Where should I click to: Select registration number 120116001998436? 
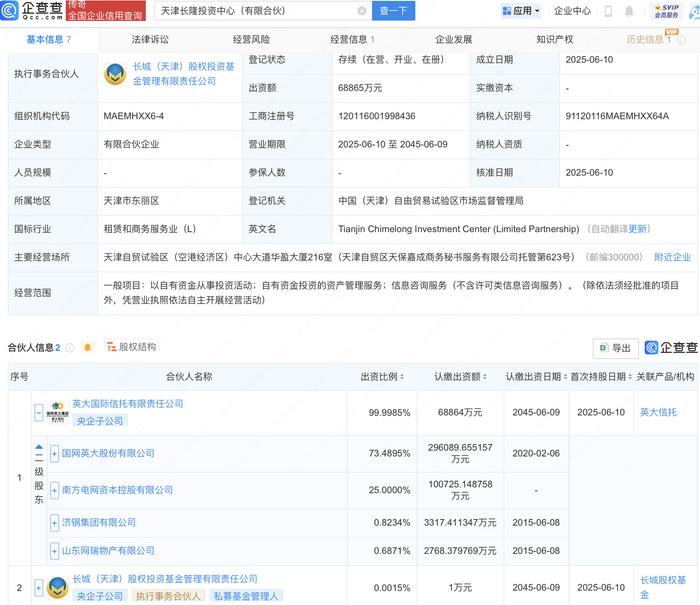click(377, 116)
